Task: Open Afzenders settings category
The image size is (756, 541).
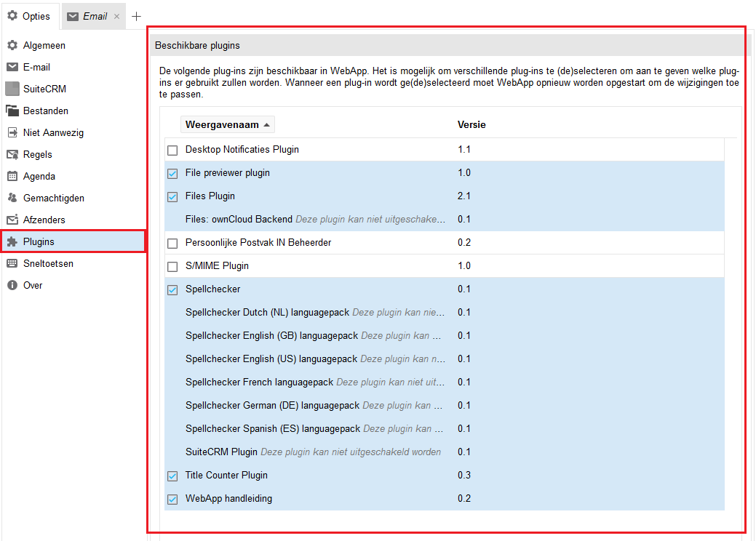Action: click(x=73, y=220)
